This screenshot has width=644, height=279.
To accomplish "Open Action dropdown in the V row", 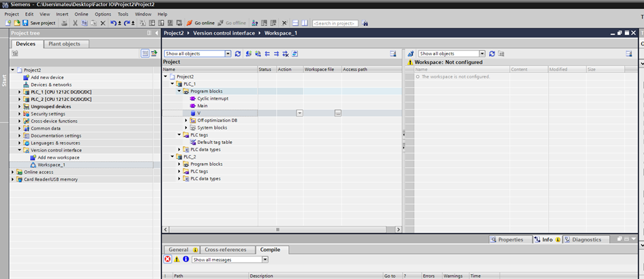I will click(x=299, y=113).
